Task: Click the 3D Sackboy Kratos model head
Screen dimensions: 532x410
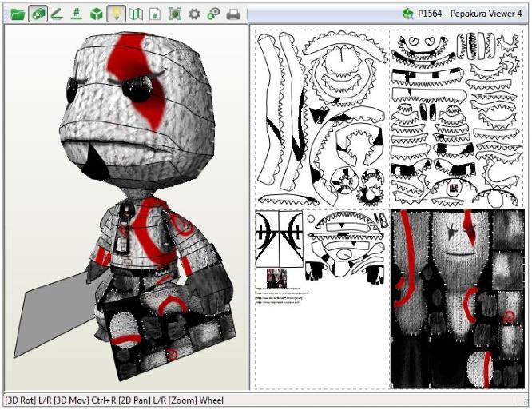Action: [x=137, y=112]
